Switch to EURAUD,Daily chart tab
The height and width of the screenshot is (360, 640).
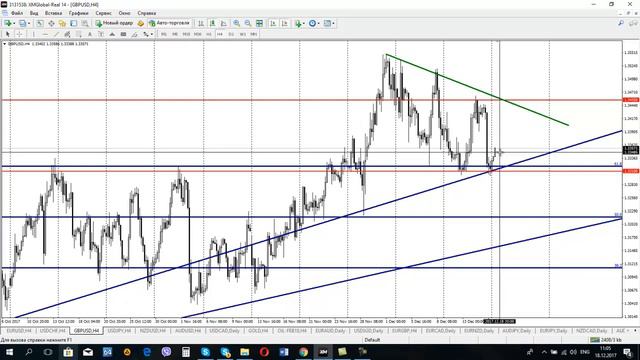point(330,331)
